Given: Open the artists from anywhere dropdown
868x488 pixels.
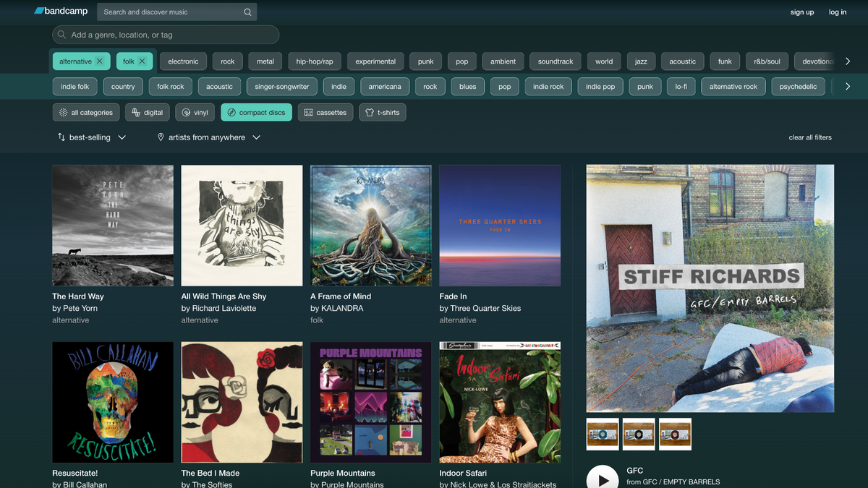Looking at the screenshot, I should point(256,137).
